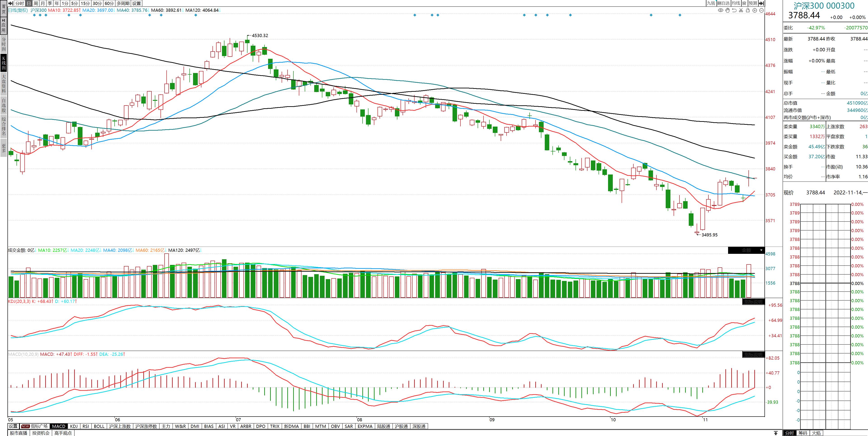Click the undo arrow icon
The width and height of the screenshot is (868, 436).
coord(734,10)
